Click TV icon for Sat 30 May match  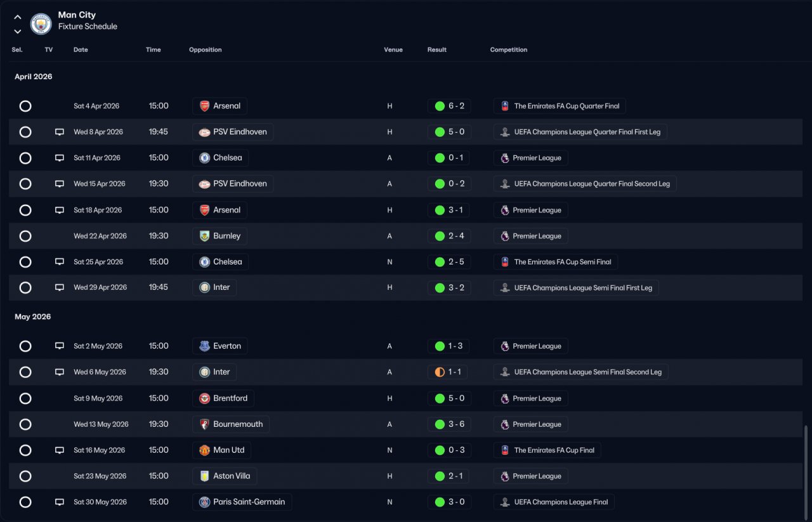coord(60,502)
